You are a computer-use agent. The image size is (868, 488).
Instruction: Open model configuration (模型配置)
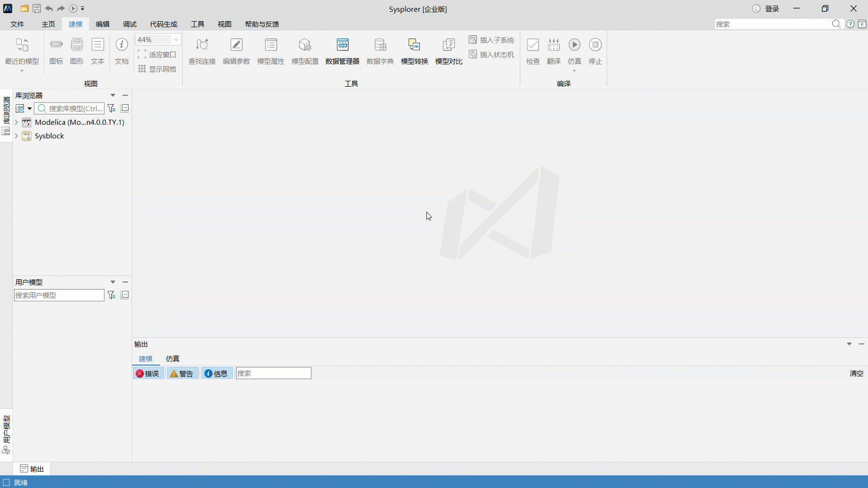305,51
